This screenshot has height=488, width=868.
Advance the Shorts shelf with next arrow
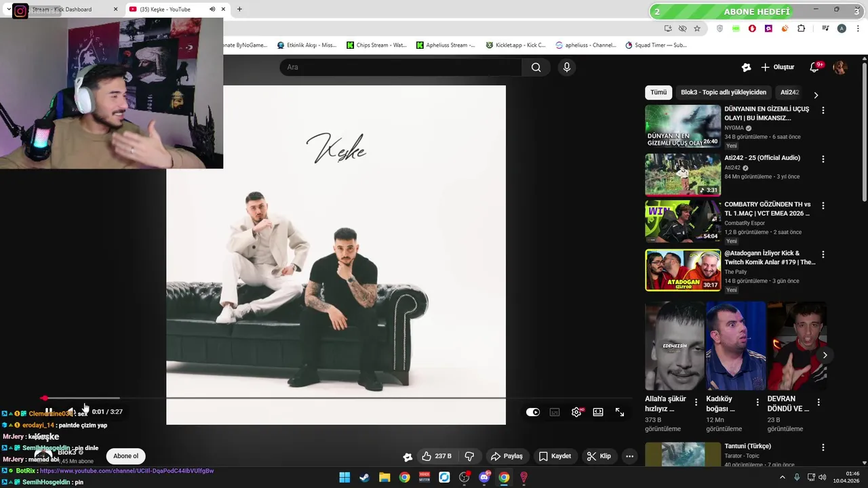pyautogui.click(x=825, y=354)
